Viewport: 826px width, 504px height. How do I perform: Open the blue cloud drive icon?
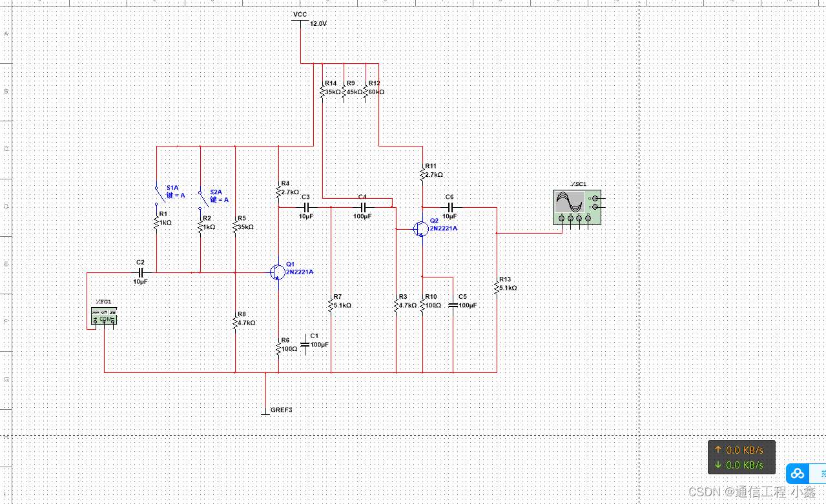[798, 474]
